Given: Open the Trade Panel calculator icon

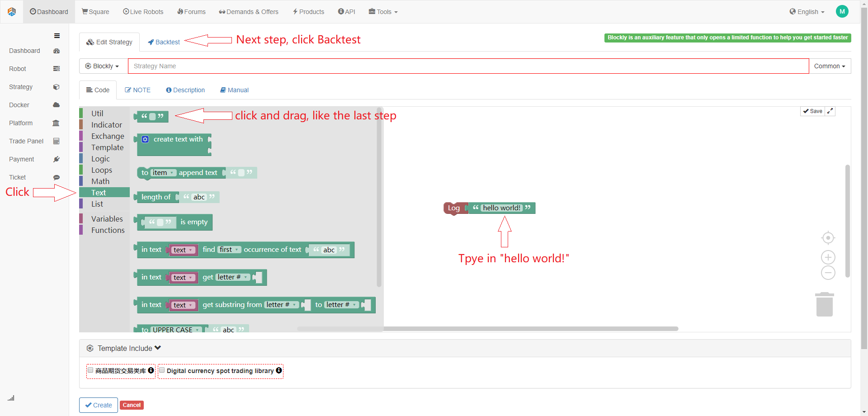Looking at the screenshot, I should pyautogui.click(x=57, y=141).
